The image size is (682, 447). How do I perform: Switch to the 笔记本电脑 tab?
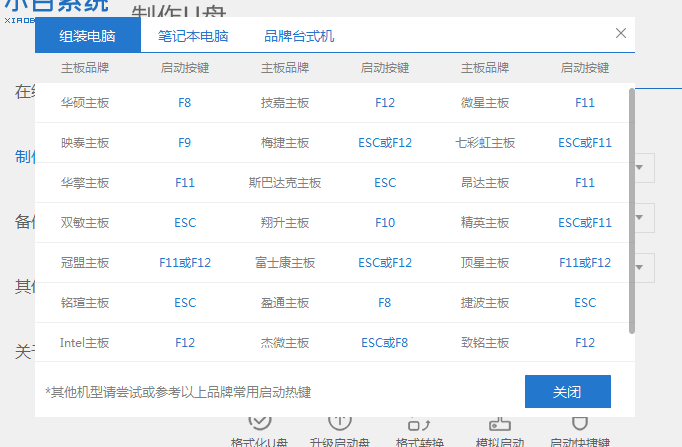click(193, 36)
